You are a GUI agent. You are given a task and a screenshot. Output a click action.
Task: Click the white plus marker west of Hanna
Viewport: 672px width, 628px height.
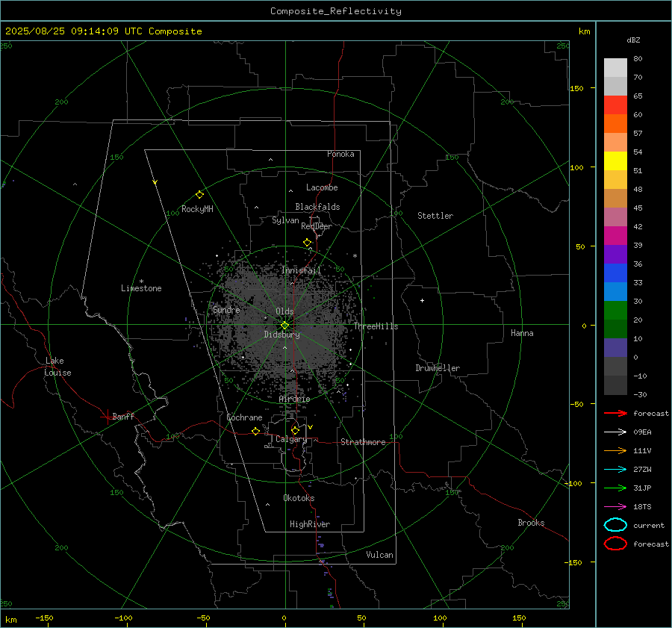(422, 300)
